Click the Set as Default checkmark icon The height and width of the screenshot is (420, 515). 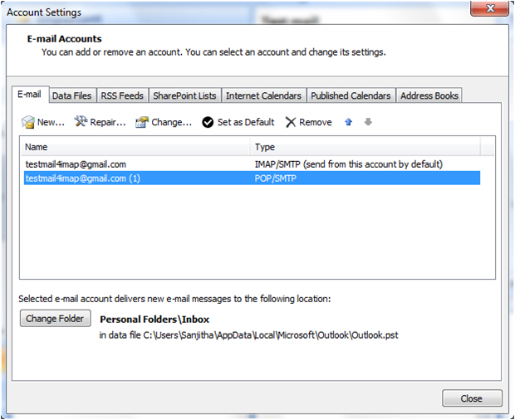pos(208,122)
